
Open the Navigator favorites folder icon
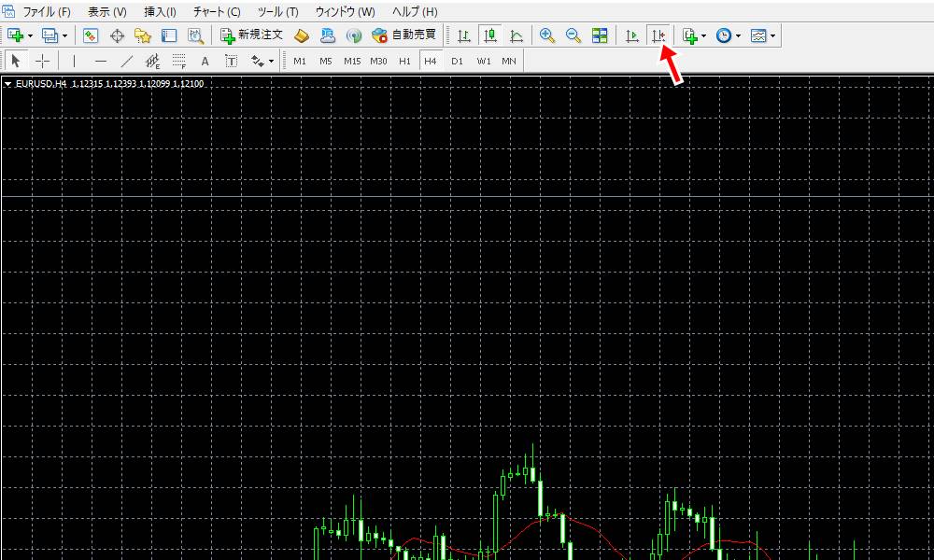point(143,35)
